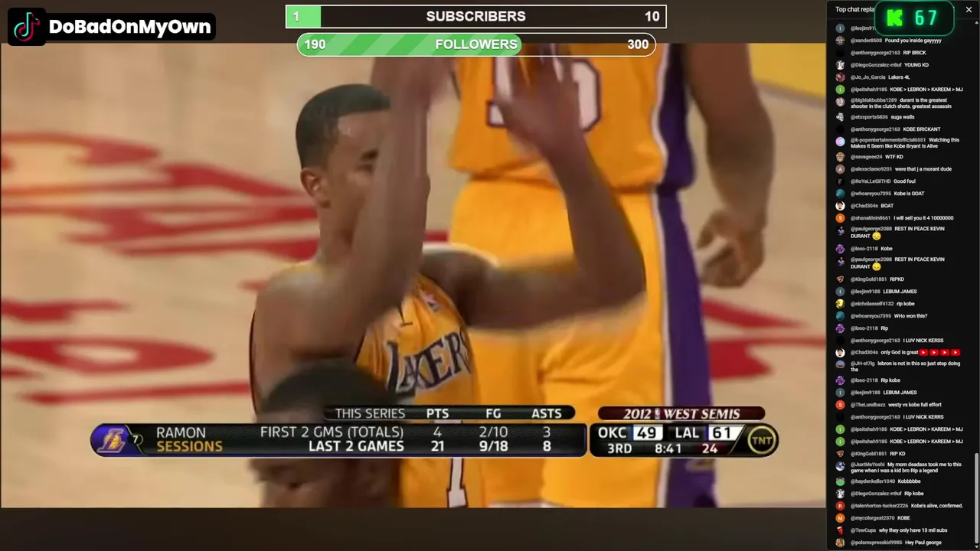This screenshot has height=551, width=980.
Task: Click the username @polarexpresskid9985
Action: [x=876, y=543]
